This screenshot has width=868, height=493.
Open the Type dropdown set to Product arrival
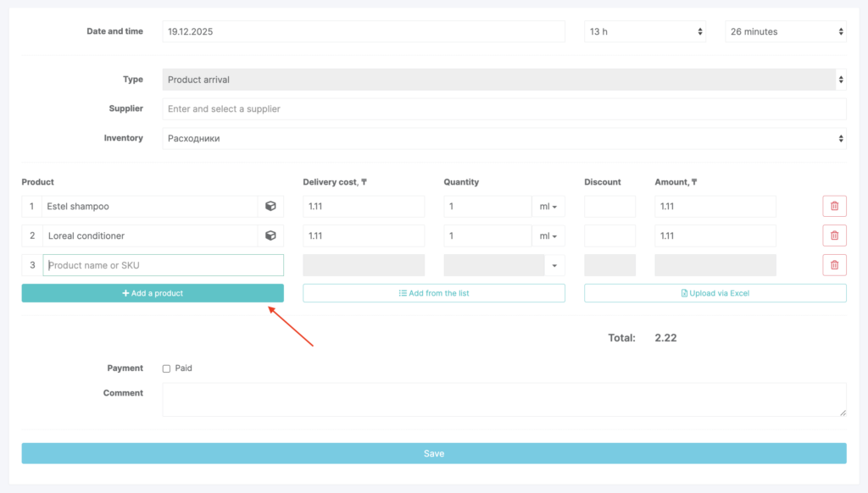(504, 80)
